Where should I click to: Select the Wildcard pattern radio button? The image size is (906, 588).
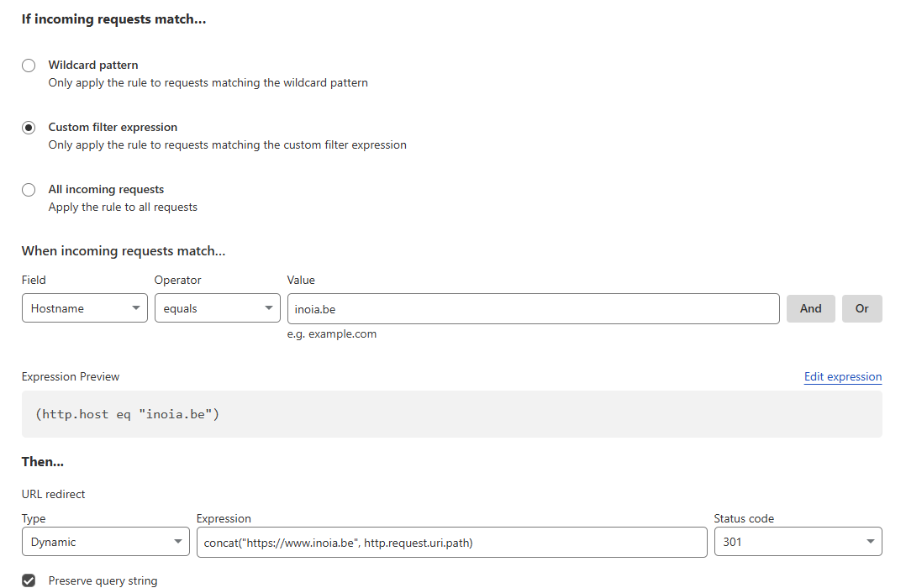click(29, 66)
